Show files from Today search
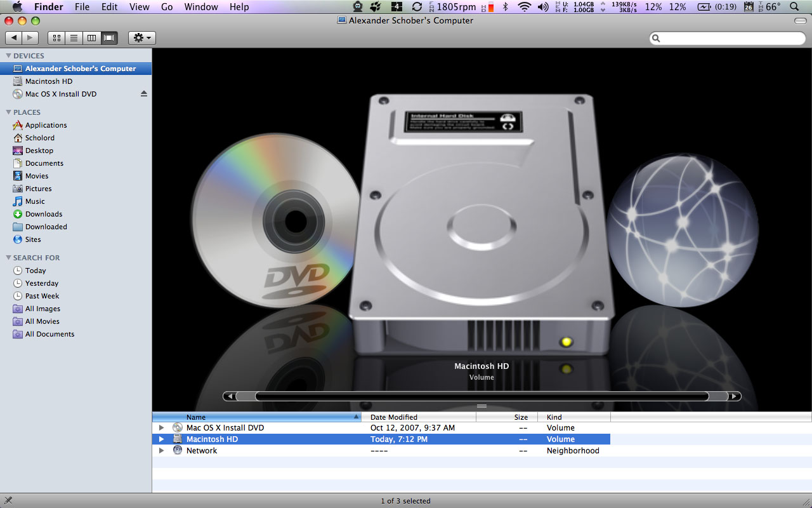Screen dimensions: 812x508 75,271
